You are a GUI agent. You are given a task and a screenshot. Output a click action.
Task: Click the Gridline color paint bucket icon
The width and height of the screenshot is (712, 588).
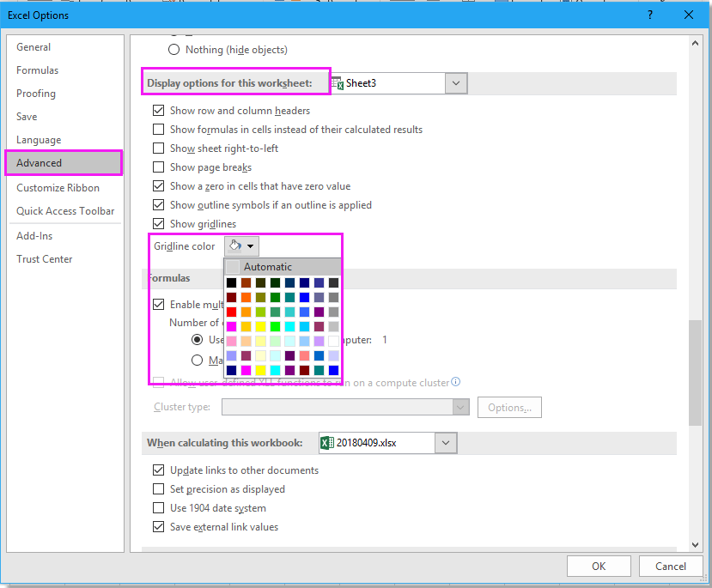(234, 246)
